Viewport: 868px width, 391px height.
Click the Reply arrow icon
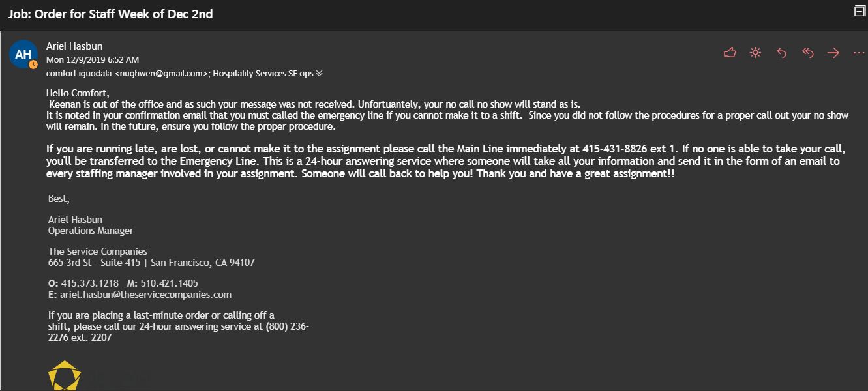pyautogui.click(x=781, y=53)
